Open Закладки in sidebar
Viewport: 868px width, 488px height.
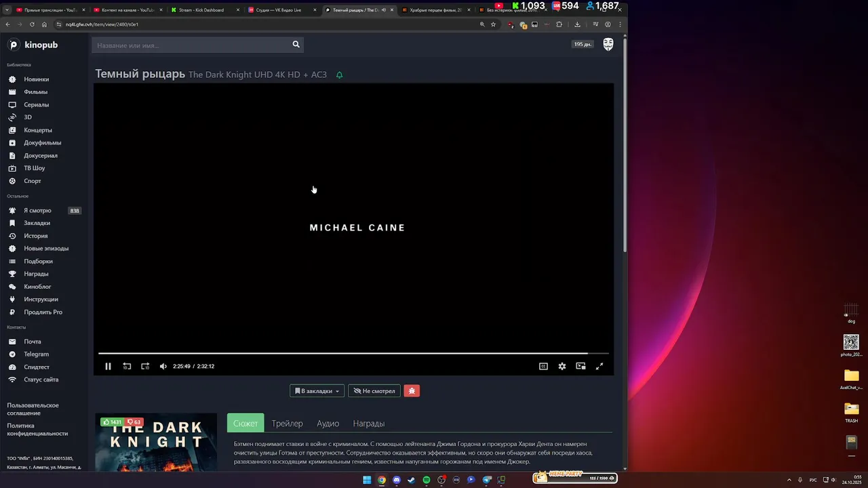(x=37, y=223)
